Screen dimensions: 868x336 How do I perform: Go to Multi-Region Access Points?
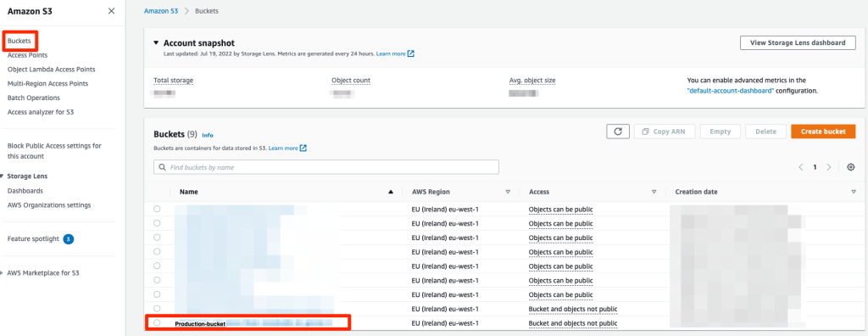pyautogui.click(x=47, y=83)
